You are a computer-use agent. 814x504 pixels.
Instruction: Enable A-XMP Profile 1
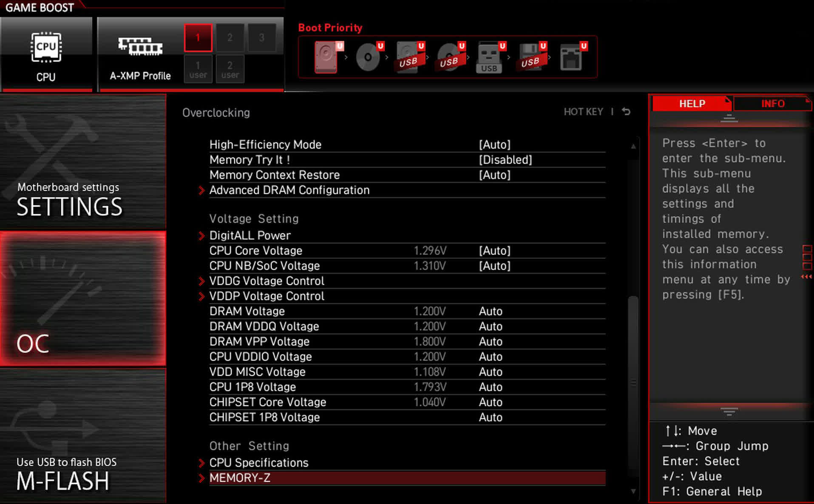click(x=198, y=37)
